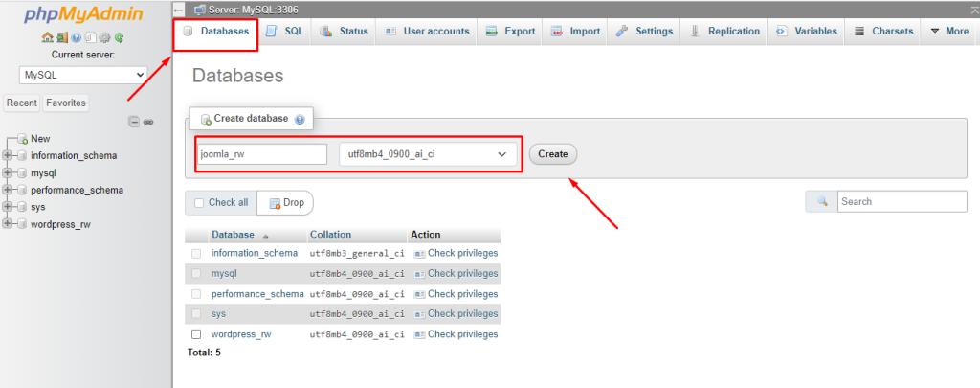The height and width of the screenshot is (388, 980).
Task: Click the privileges icon in performance_schema row
Action: point(419,294)
